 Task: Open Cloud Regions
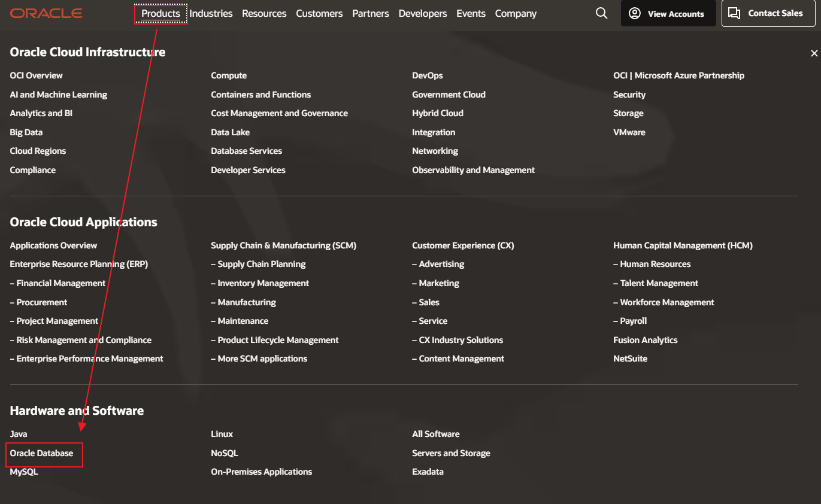coord(38,151)
